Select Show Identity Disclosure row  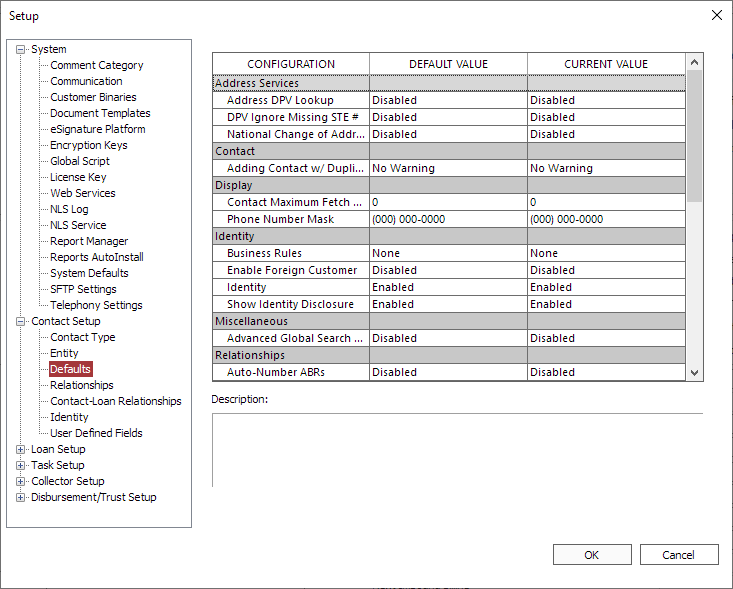(449, 304)
